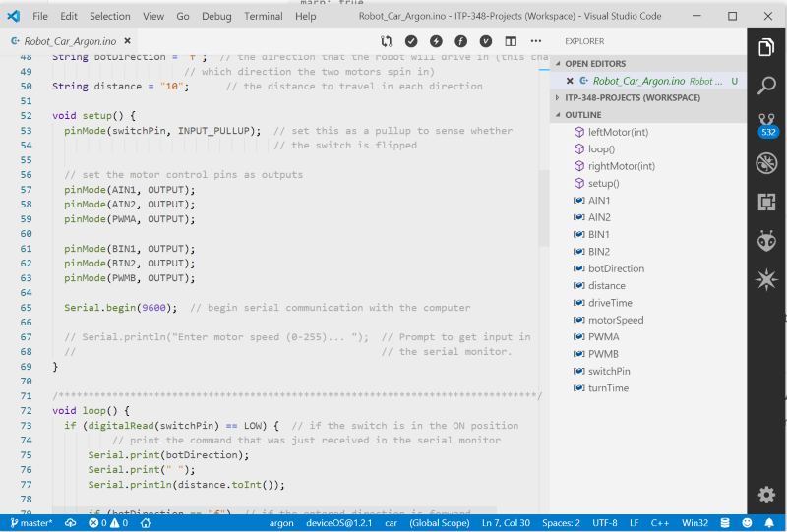This screenshot has height=532, width=787.
Task: Select motorSpeed in Outline
Action: coord(616,320)
